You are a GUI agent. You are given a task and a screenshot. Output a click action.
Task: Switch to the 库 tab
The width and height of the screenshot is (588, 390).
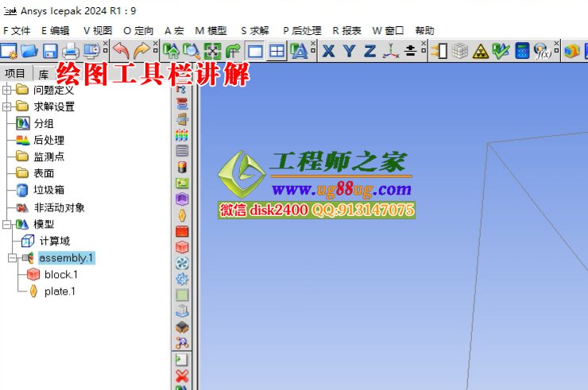coord(44,74)
